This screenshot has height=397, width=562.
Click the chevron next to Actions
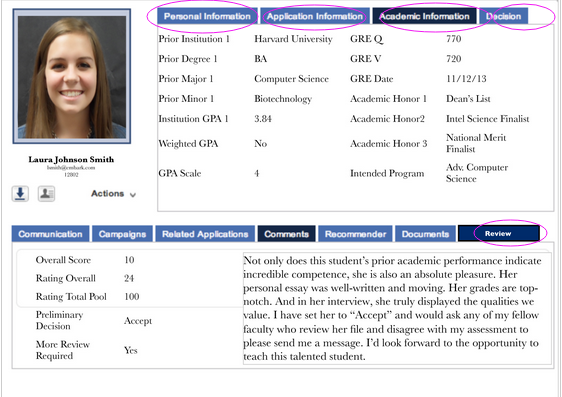[133, 195]
